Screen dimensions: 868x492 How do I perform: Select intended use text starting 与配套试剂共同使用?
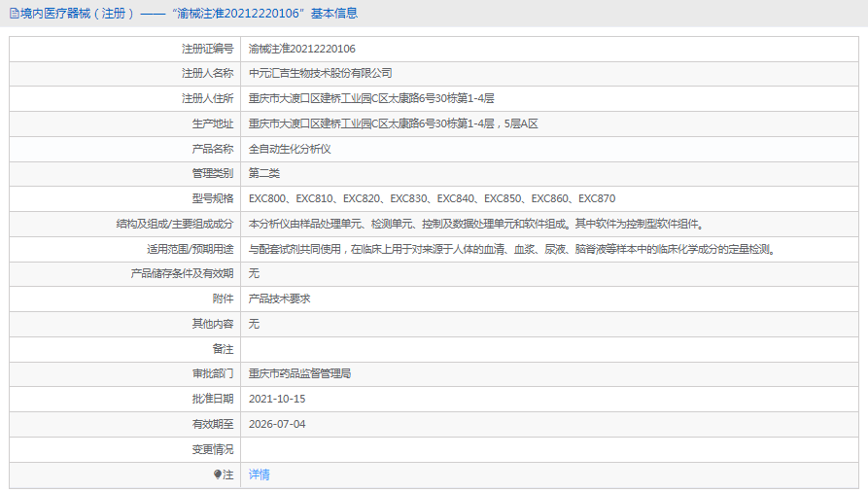[x=513, y=249]
